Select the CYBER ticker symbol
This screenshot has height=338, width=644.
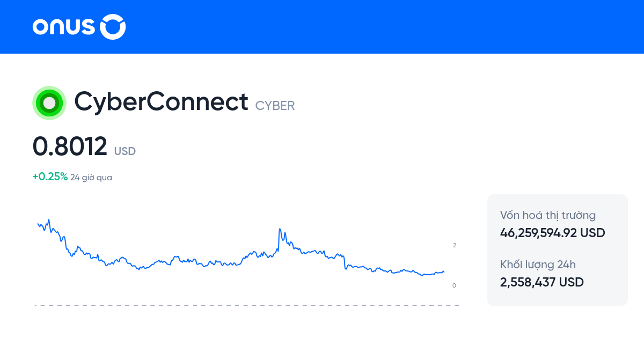tap(275, 106)
